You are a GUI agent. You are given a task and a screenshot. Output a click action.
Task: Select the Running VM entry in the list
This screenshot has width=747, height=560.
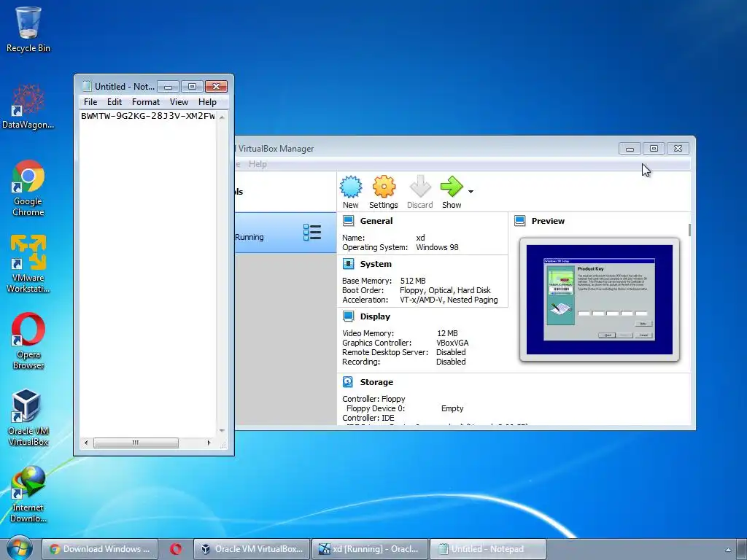(285, 233)
